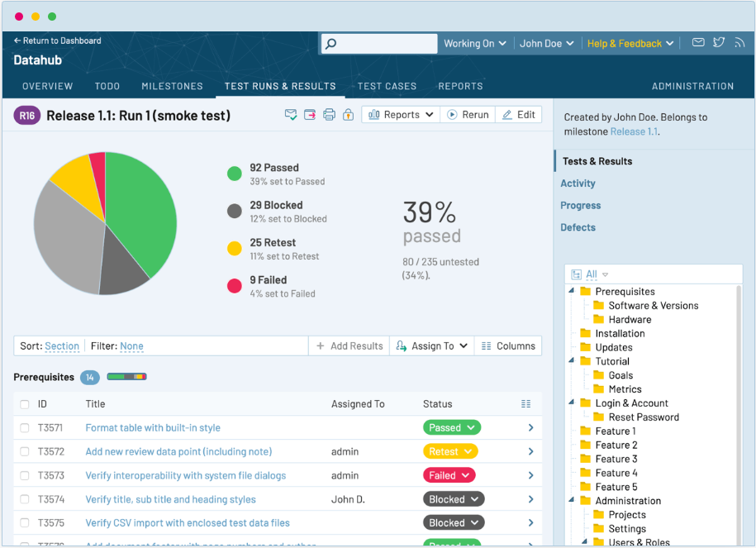Click the padlock icon to close run
Viewport: 756px width, 548px height.
(348, 115)
